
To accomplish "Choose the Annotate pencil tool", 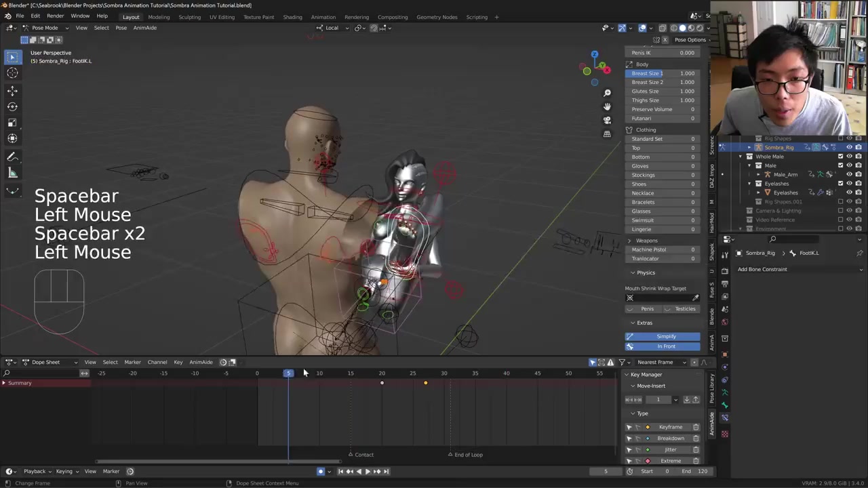I will tap(12, 157).
